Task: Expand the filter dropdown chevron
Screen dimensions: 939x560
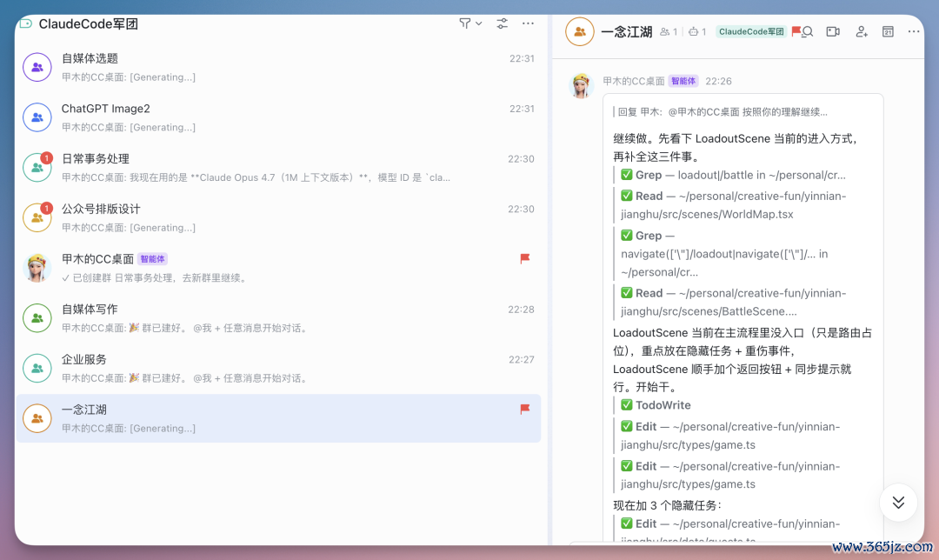Action: [478, 23]
